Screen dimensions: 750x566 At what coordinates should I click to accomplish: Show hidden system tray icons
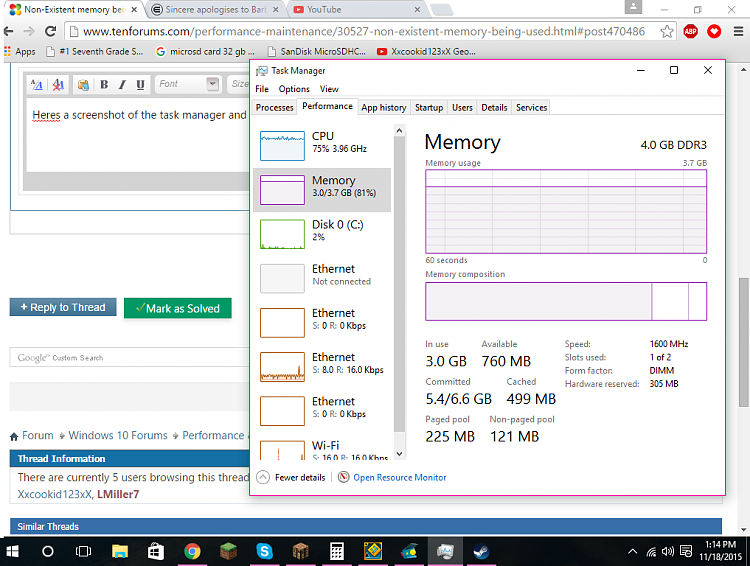click(x=632, y=552)
